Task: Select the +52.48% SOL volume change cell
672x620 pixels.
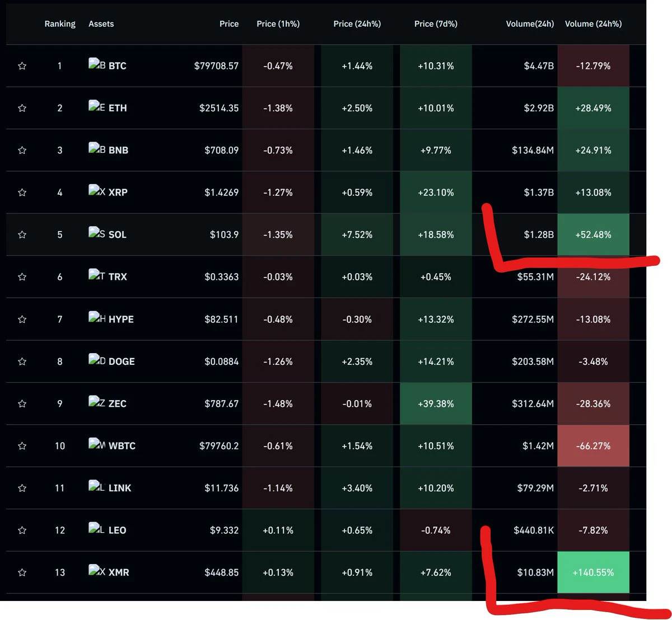Action: [593, 234]
